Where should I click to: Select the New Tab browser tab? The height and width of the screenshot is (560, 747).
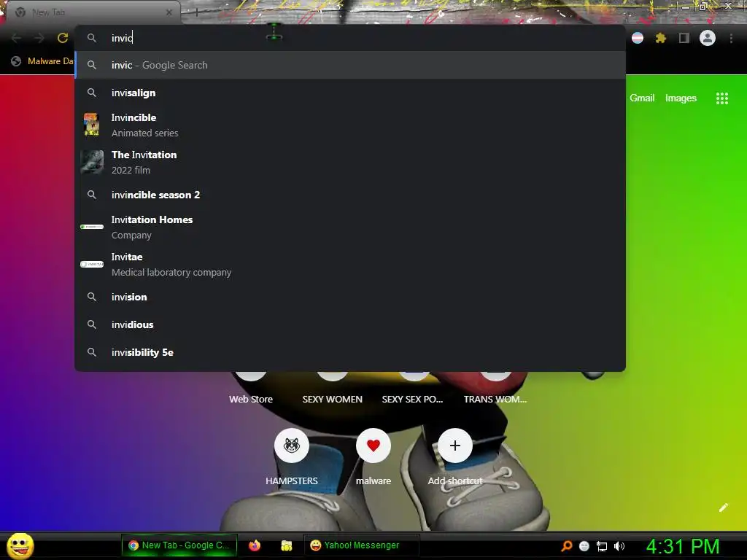pos(93,12)
